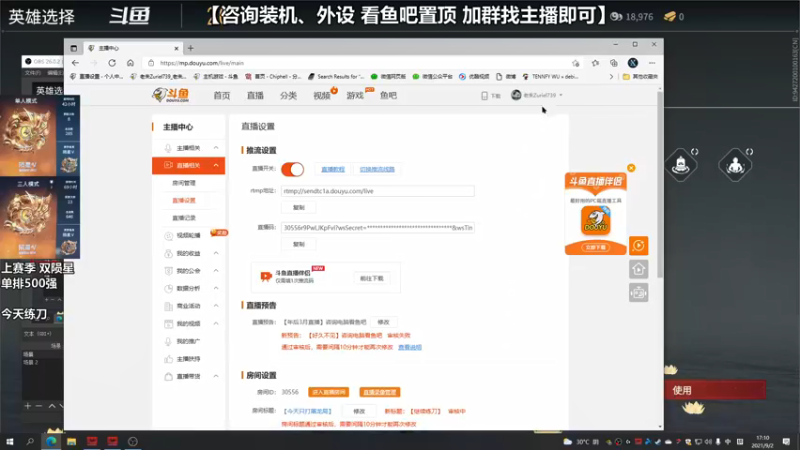Open 主播扶持 in the sidebar
The width and height of the screenshot is (800, 450).
point(188,359)
